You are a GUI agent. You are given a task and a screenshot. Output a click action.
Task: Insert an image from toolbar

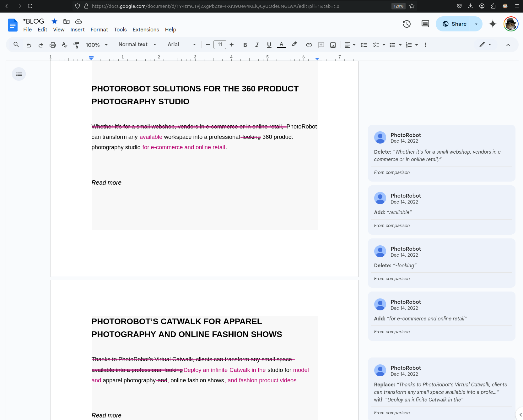333,45
